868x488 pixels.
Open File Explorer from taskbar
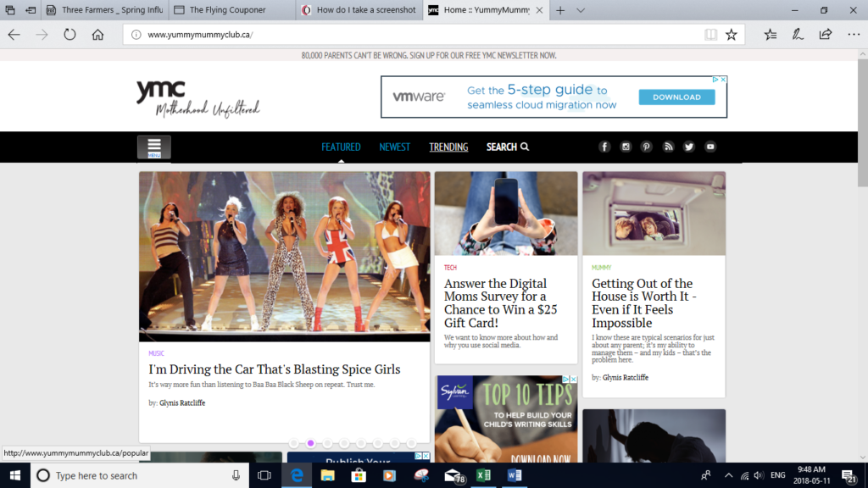pyautogui.click(x=328, y=475)
